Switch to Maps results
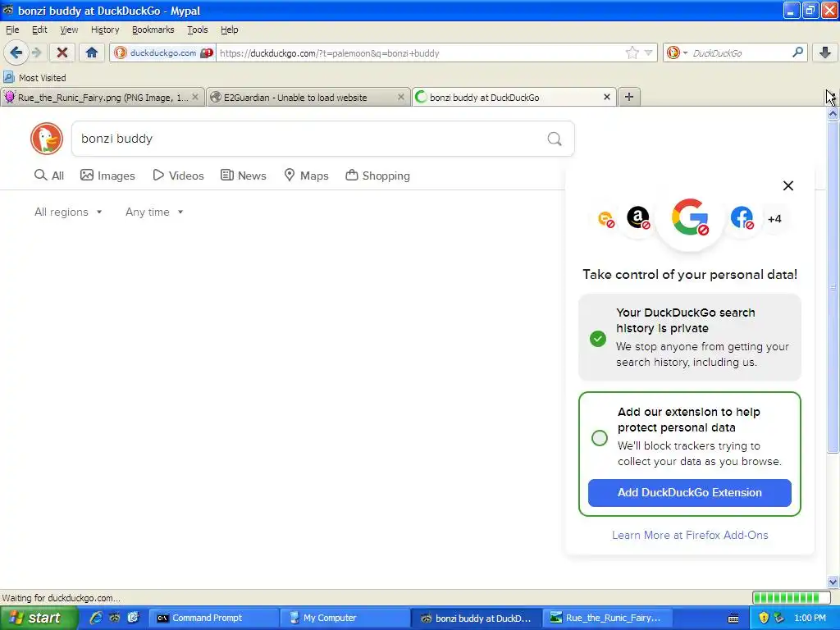Viewport: 840px width, 630px height. coord(307,176)
